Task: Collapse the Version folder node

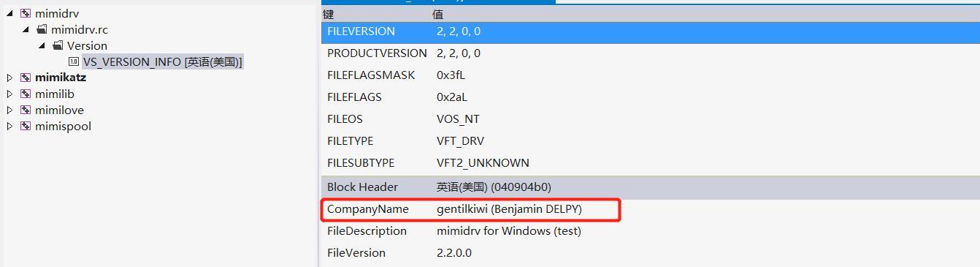Action: (x=42, y=45)
